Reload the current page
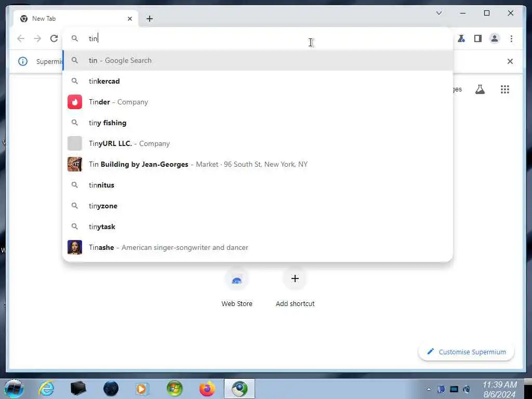 point(54,38)
